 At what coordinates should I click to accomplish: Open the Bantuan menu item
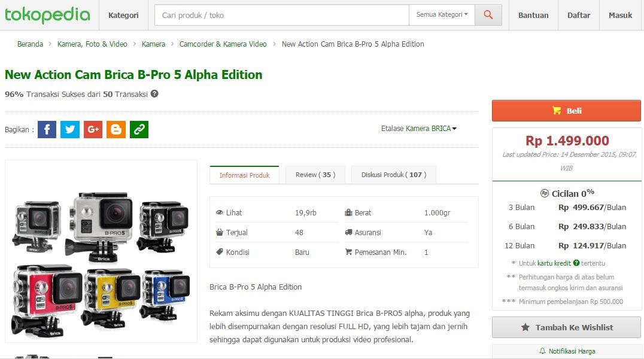[533, 15]
